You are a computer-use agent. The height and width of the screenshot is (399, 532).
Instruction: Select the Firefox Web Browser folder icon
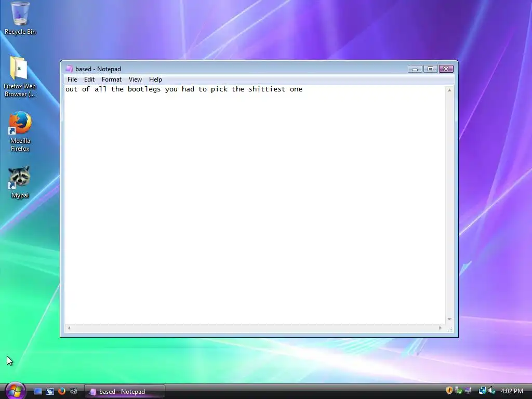[x=19, y=77]
